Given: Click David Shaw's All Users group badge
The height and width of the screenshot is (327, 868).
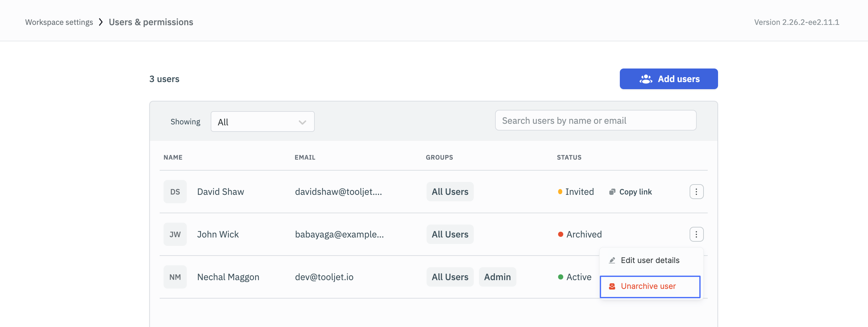Looking at the screenshot, I should click(450, 192).
